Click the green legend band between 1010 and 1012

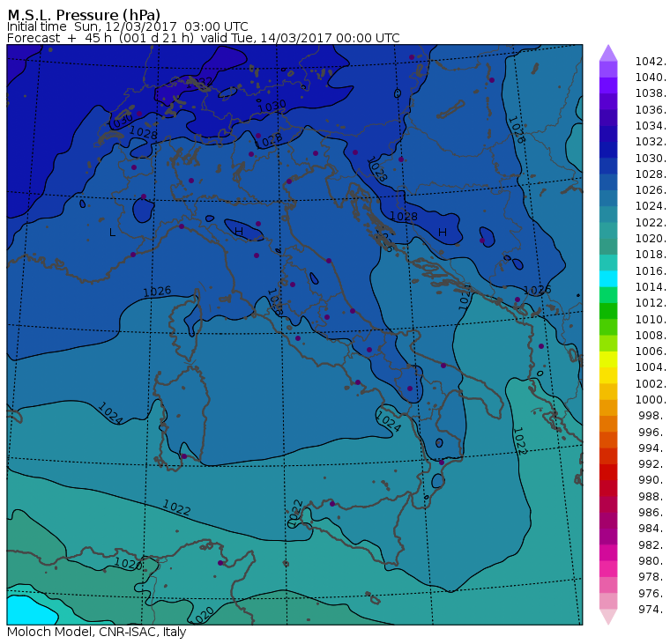point(608,311)
